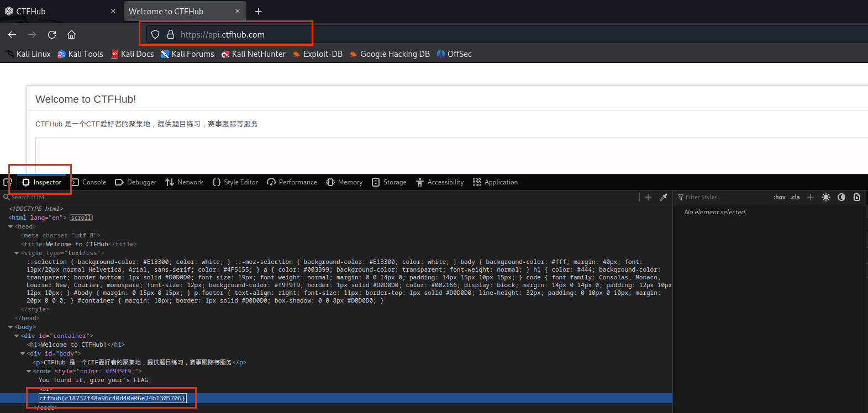
Task: Open the Performance devtools tab
Action: 292,182
